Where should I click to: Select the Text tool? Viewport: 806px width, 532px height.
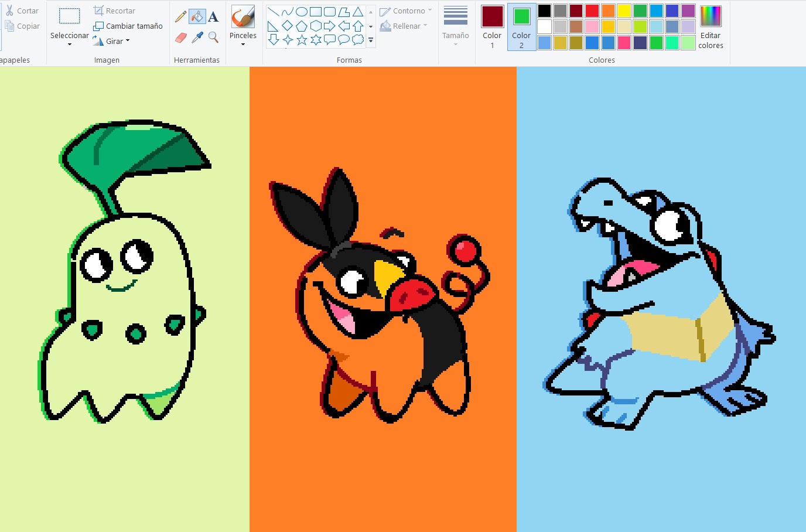[213, 17]
